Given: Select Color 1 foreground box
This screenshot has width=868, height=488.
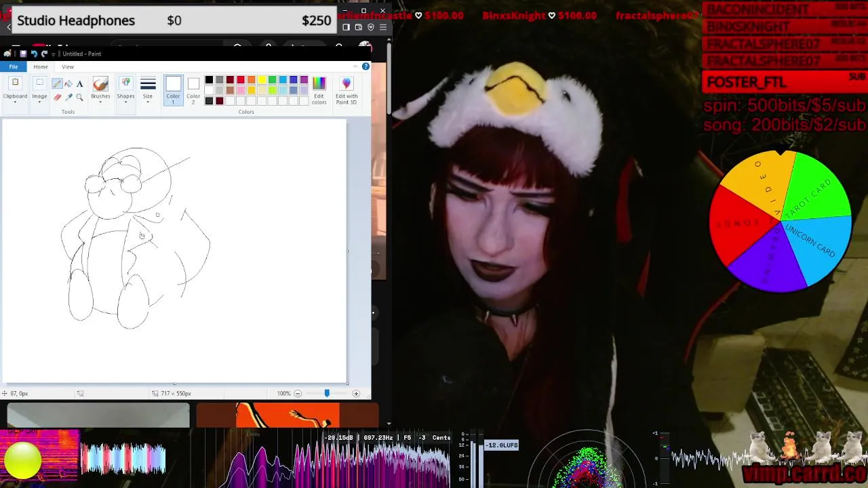Looking at the screenshot, I should tap(173, 90).
